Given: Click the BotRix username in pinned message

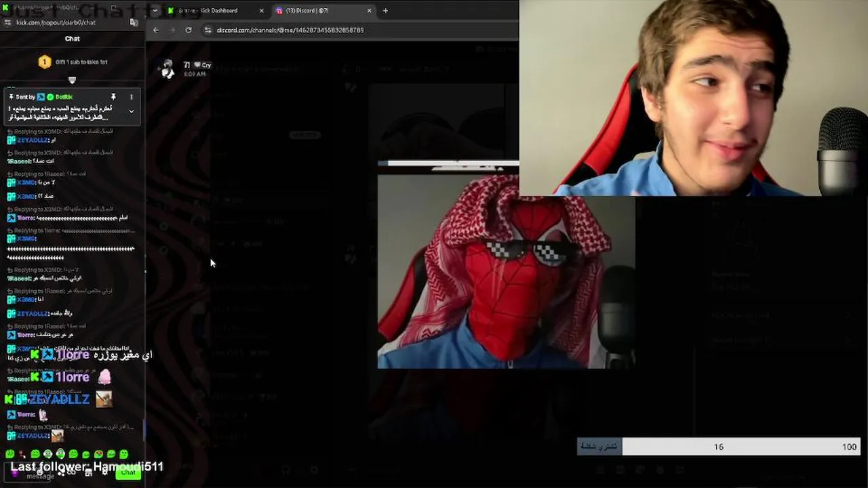Looking at the screenshot, I should [64, 97].
